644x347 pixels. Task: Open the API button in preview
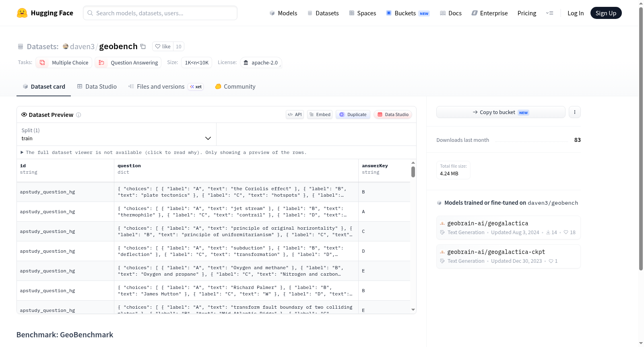click(295, 114)
